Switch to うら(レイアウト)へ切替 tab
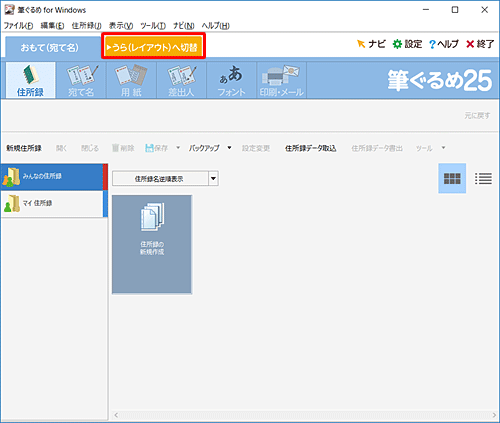 153,48
